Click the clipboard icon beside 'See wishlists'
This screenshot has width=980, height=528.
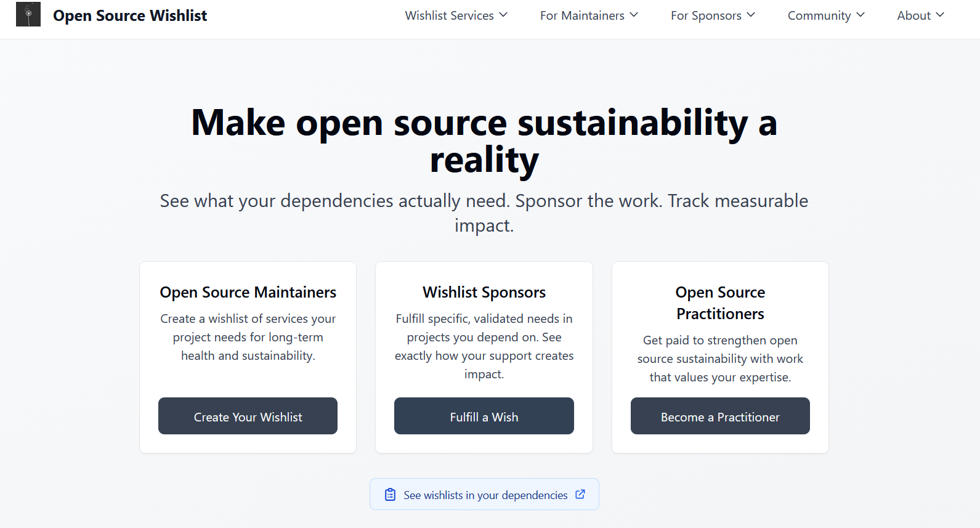click(390, 494)
